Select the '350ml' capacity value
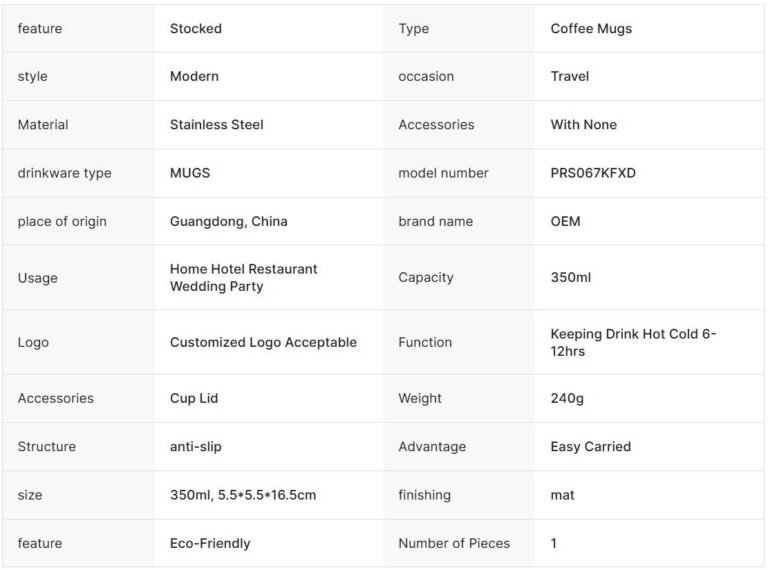This screenshot has height=570, width=768. point(571,277)
